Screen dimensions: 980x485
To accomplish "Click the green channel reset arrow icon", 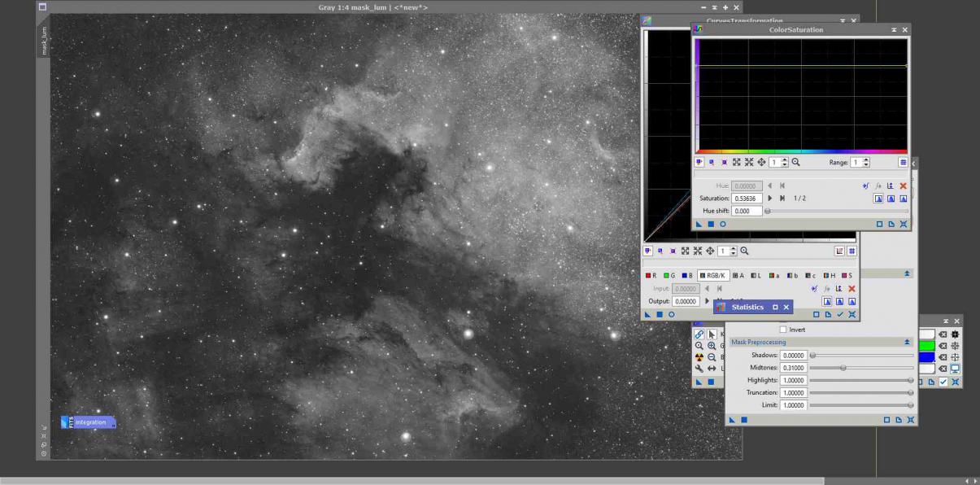I will (943, 346).
